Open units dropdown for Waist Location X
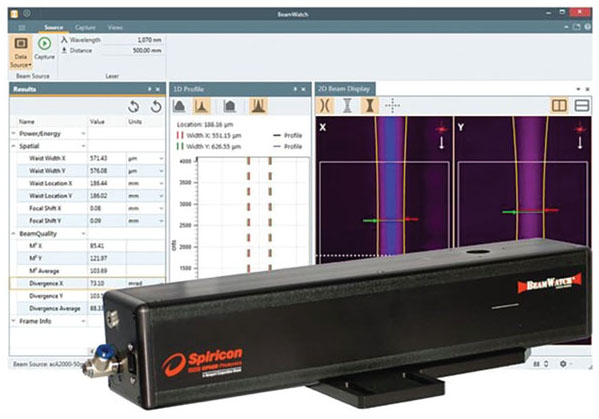599x419 pixels. pos(161,184)
